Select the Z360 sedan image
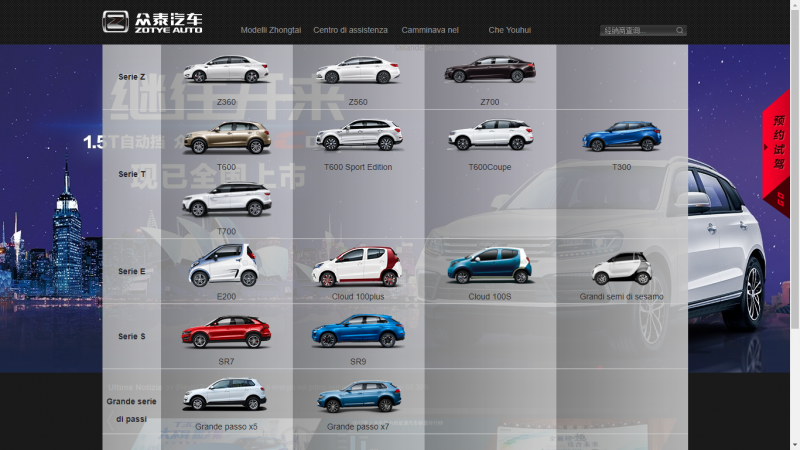Image resolution: width=800 pixels, height=450 pixels. (x=226, y=69)
